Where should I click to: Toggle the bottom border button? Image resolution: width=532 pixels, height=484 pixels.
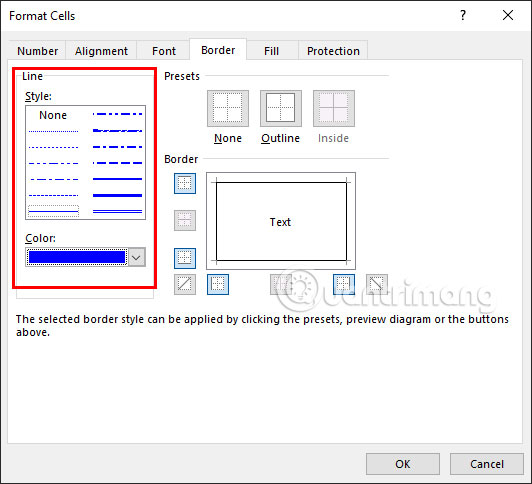(185, 258)
